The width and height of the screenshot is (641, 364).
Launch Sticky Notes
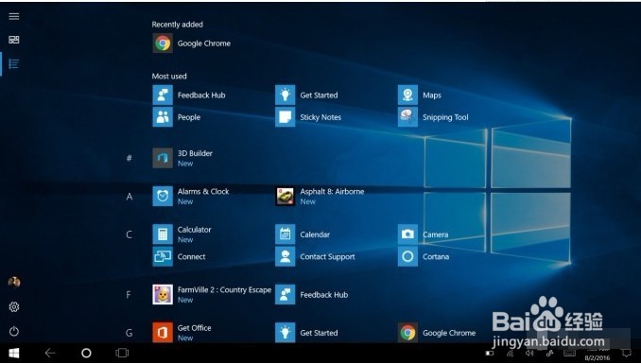click(308, 117)
